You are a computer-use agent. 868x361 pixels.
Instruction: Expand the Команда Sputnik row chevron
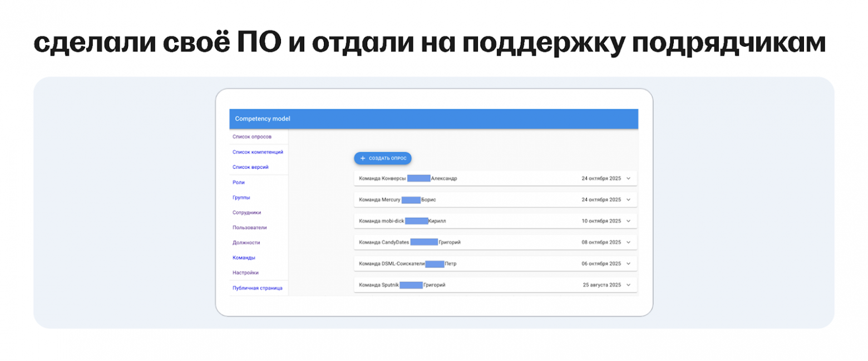(x=628, y=285)
